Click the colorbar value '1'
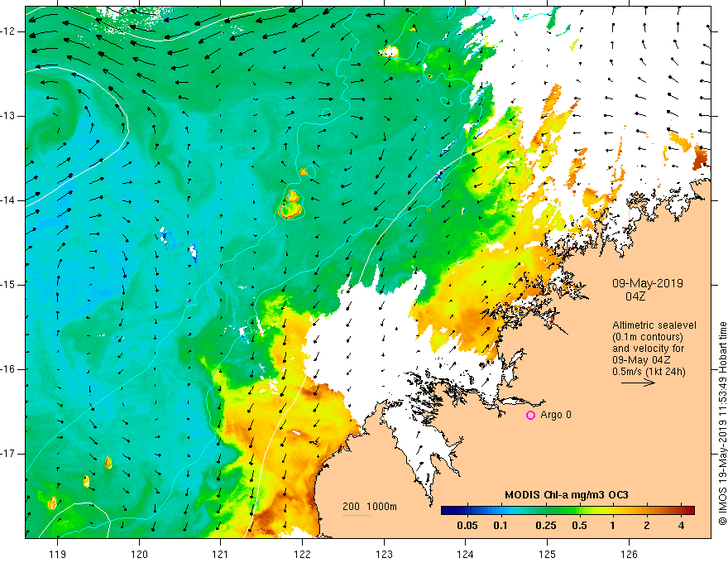The image size is (728, 563). click(x=612, y=526)
